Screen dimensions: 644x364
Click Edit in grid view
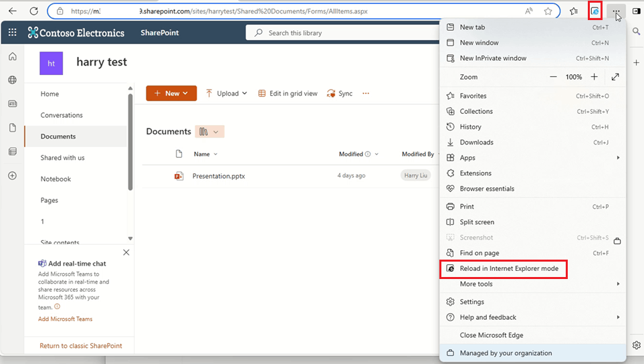coord(288,93)
